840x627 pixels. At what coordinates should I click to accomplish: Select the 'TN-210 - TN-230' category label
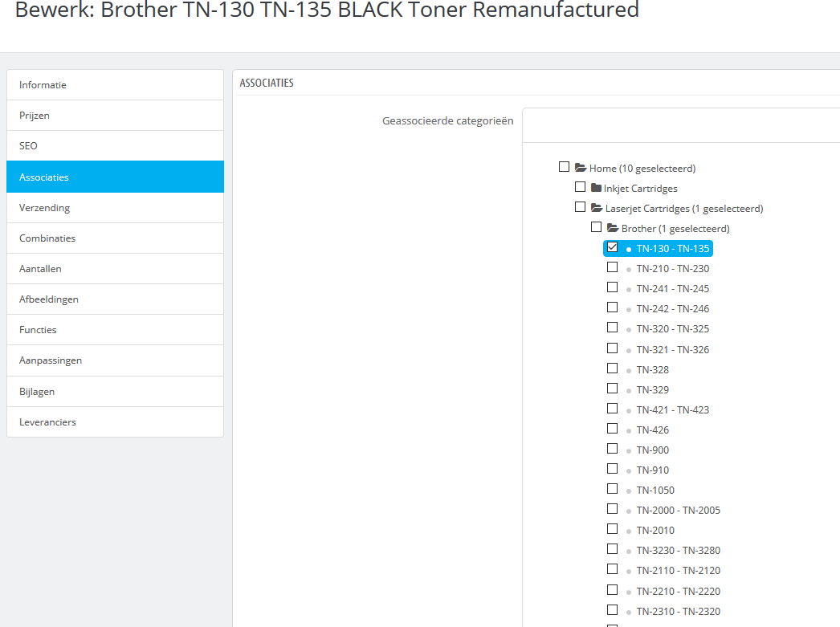pos(673,269)
